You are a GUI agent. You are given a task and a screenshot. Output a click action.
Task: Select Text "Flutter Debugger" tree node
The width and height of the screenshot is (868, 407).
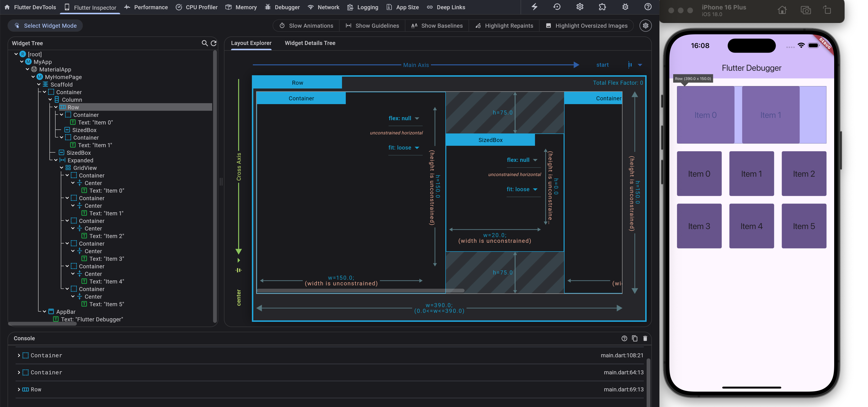(92, 319)
